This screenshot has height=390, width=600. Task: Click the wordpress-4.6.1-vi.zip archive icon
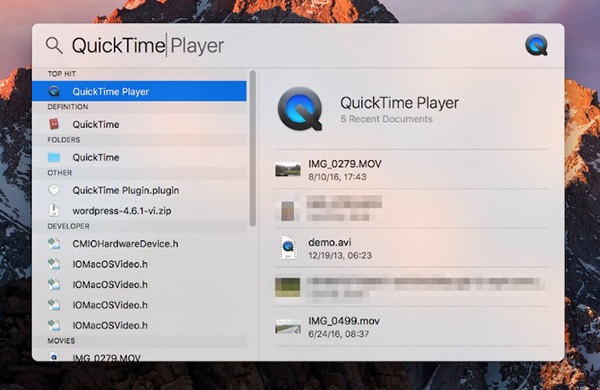coord(54,210)
